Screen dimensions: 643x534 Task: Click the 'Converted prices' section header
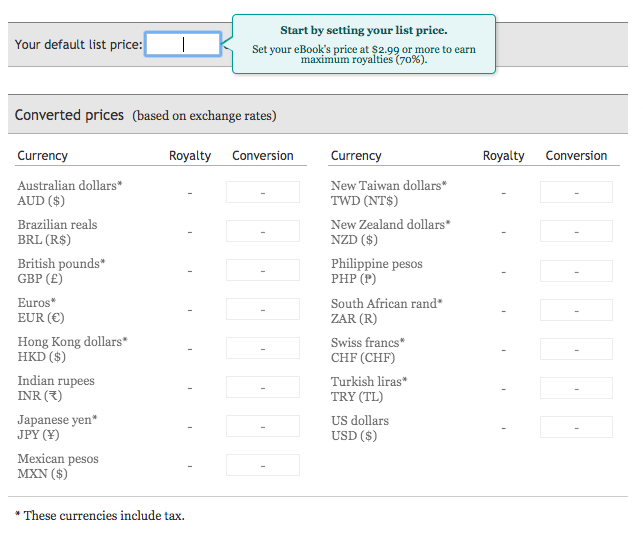(x=69, y=115)
